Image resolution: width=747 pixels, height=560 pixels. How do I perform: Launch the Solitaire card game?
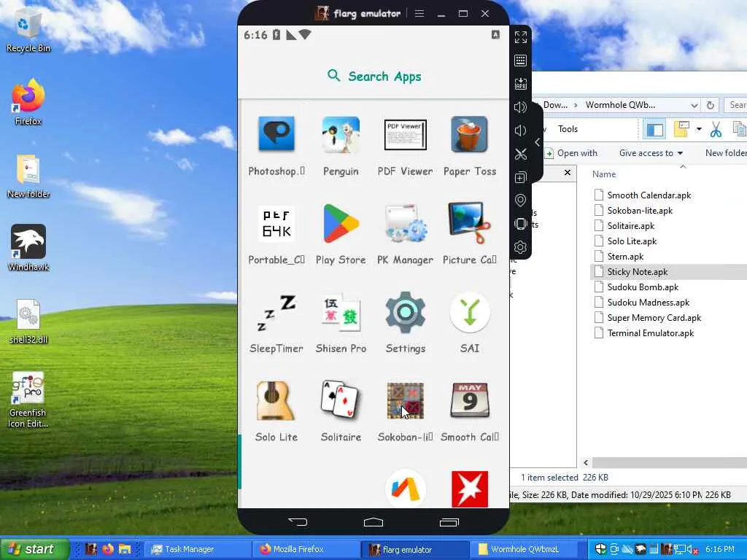pyautogui.click(x=341, y=401)
